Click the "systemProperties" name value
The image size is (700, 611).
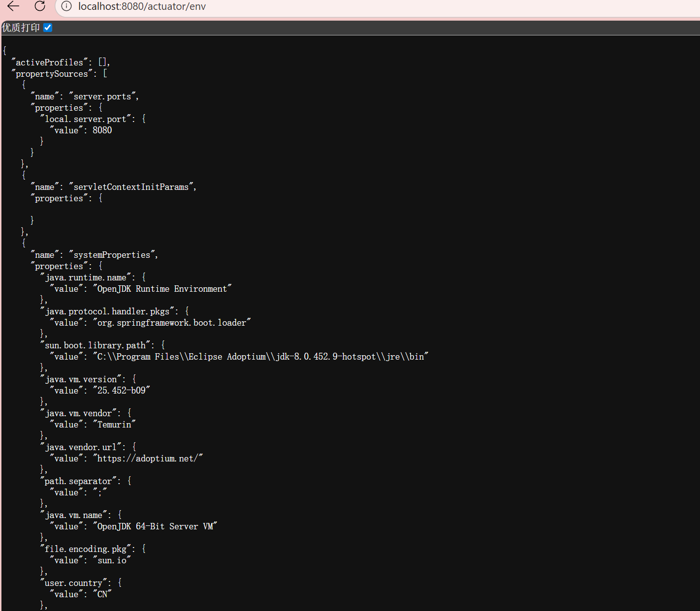pos(112,255)
